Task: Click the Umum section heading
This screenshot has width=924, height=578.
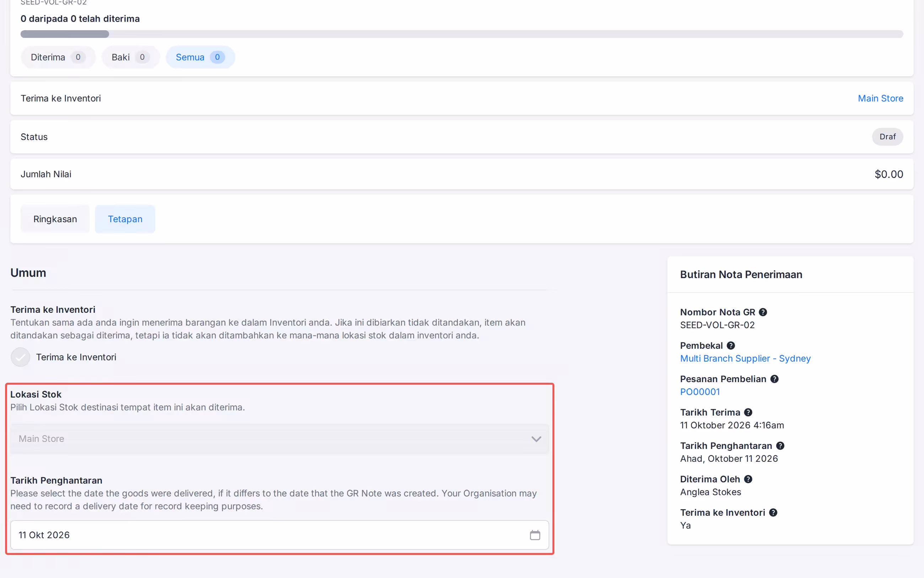Action: coord(28,273)
